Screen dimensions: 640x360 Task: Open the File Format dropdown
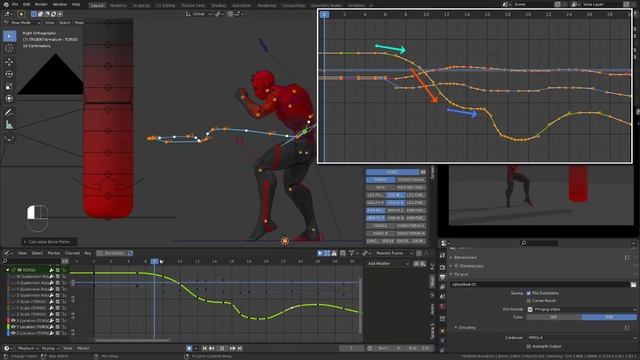[581, 309]
